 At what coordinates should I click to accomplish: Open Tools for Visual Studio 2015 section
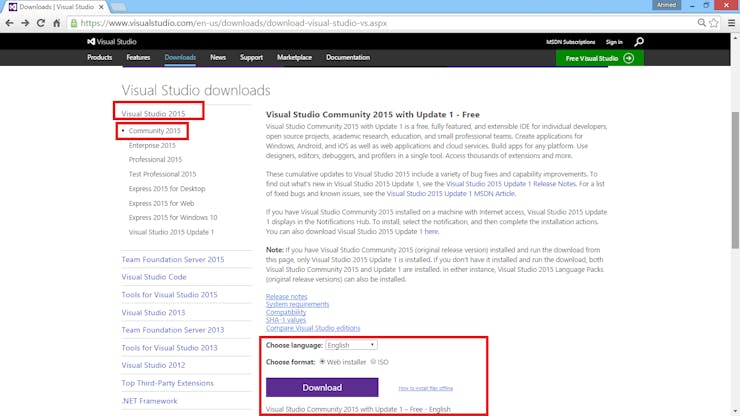(x=169, y=295)
